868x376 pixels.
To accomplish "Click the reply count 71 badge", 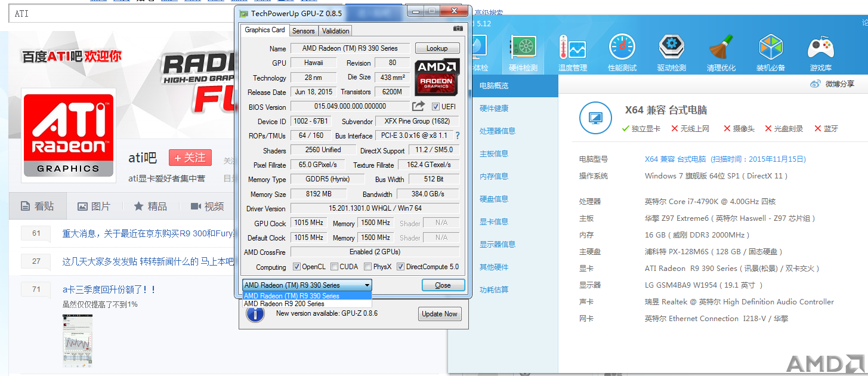I will 36,289.
